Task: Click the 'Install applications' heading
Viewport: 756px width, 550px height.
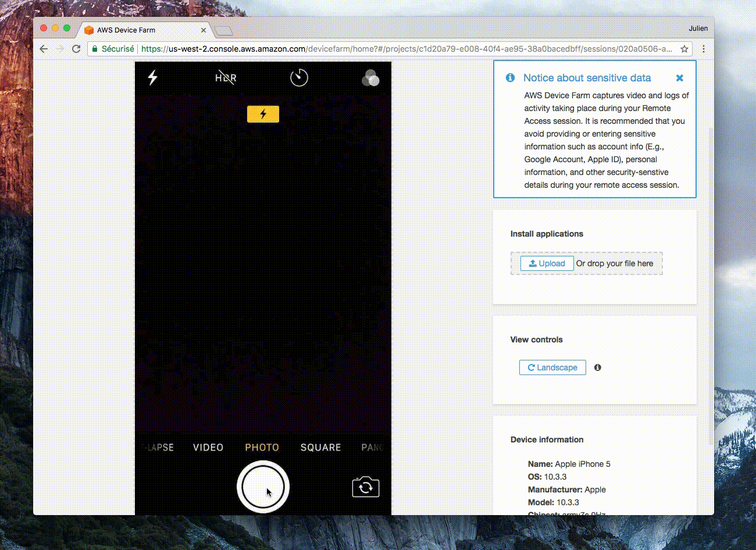Action: click(x=547, y=234)
